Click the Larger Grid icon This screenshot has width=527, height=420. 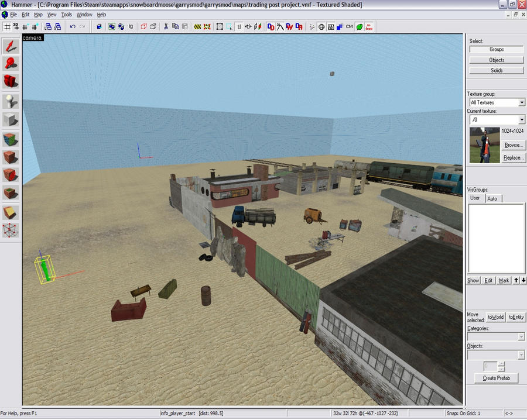(x=35, y=26)
